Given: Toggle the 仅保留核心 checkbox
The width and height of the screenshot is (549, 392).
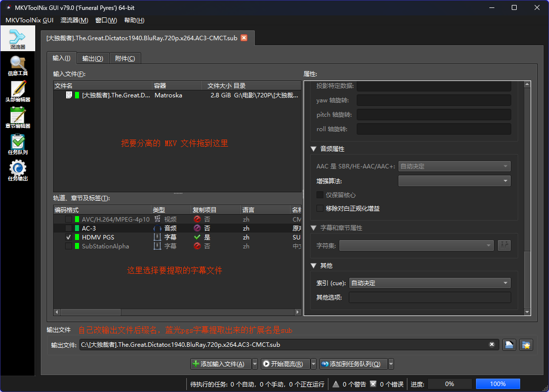Looking at the screenshot, I should click(319, 195).
